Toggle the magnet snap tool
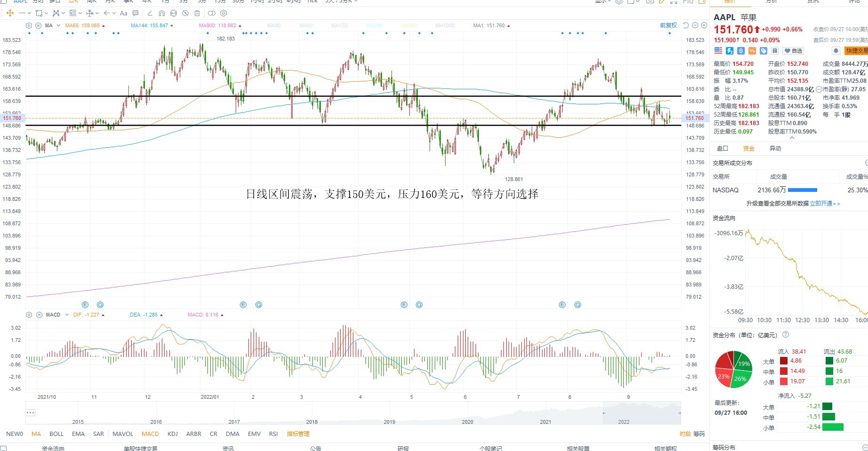Viewport: 868px width, 451px height. pyautogui.click(x=162, y=13)
